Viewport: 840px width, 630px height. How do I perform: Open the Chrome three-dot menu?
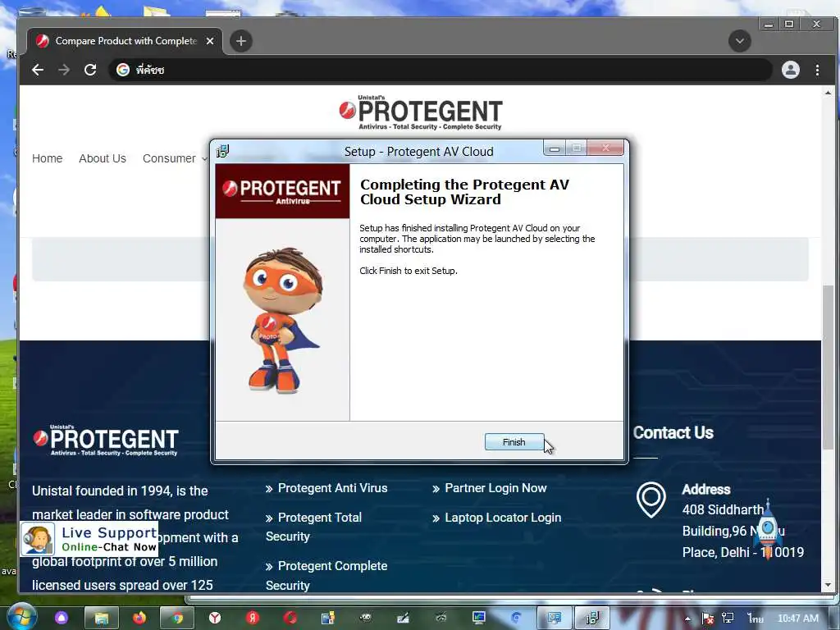[x=817, y=70]
